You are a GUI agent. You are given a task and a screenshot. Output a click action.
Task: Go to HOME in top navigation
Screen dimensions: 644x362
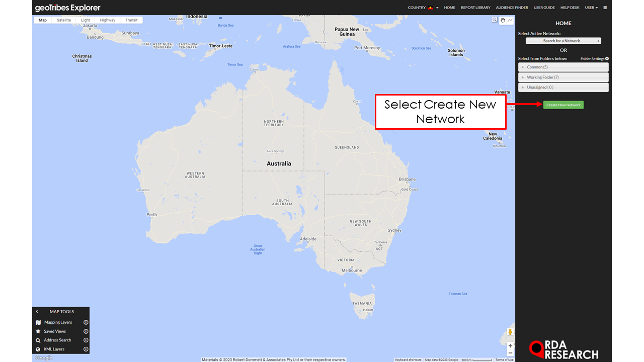(x=449, y=8)
